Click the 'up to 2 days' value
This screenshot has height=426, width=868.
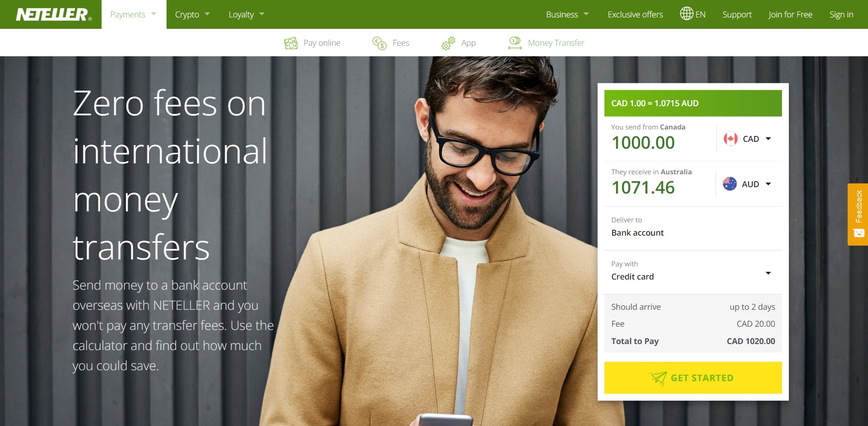[752, 307]
